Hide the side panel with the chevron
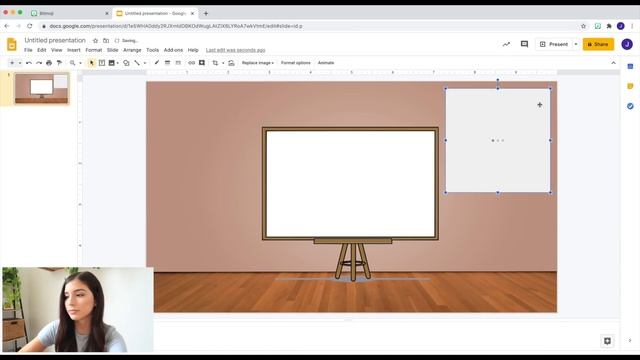This screenshot has width=640, height=360. [630, 340]
